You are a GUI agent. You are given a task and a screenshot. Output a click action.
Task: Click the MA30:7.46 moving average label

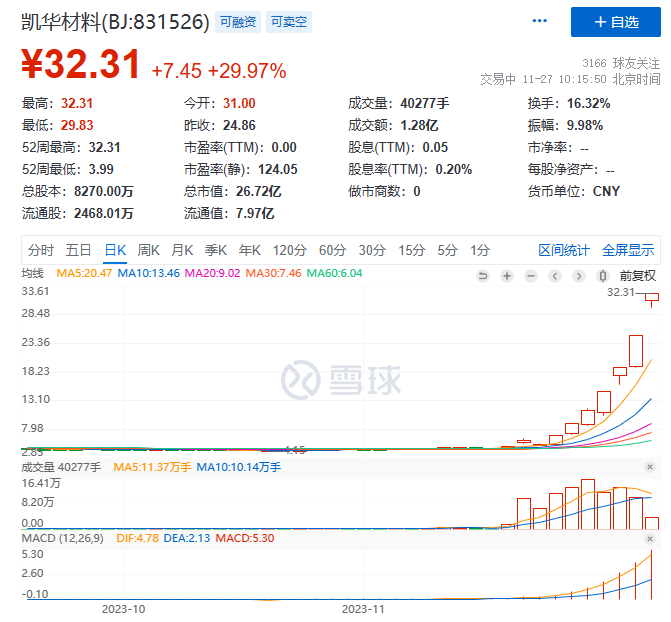coord(273,273)
